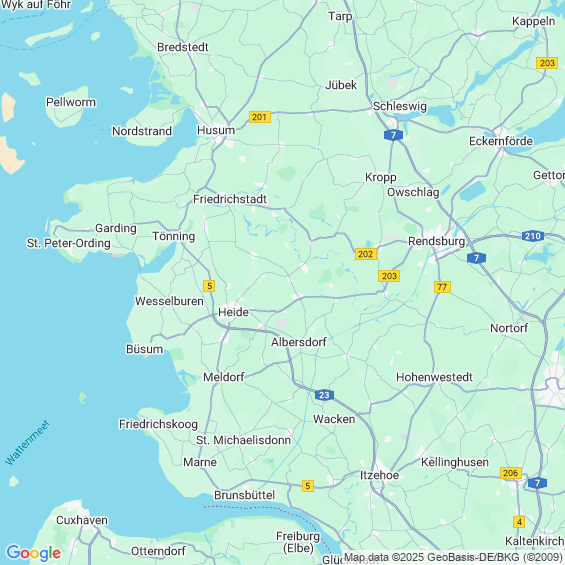Select the Rendsburg city label

(436, 241)
